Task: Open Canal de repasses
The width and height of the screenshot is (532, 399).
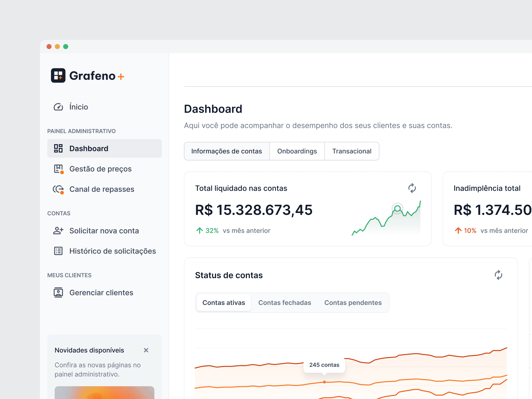Action: (104, 189)
